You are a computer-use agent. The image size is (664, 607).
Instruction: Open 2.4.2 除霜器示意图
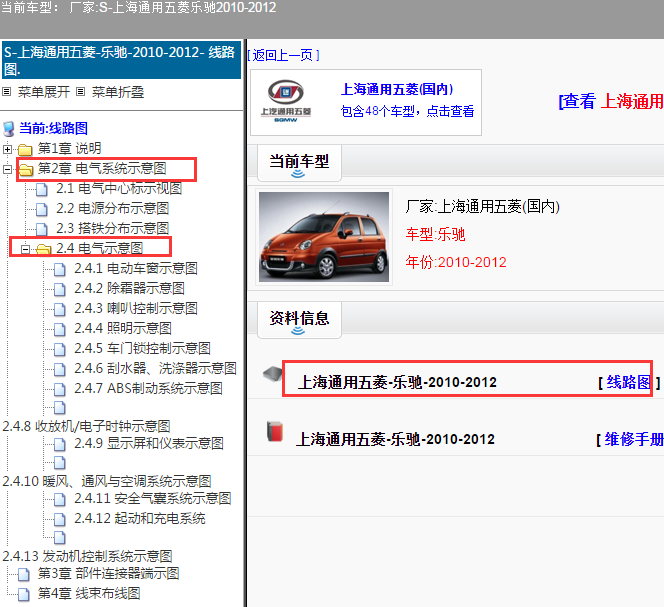click(x=130, y=288)
